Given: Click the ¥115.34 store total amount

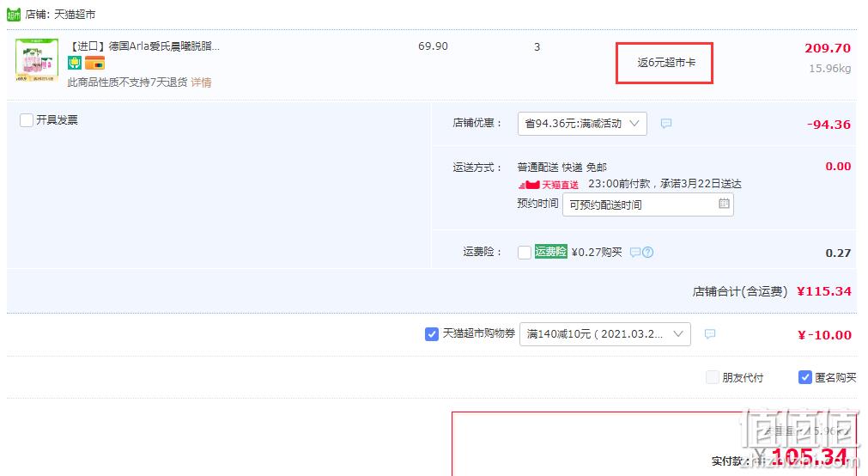Looking at the screenshot, I should [823, 291].
